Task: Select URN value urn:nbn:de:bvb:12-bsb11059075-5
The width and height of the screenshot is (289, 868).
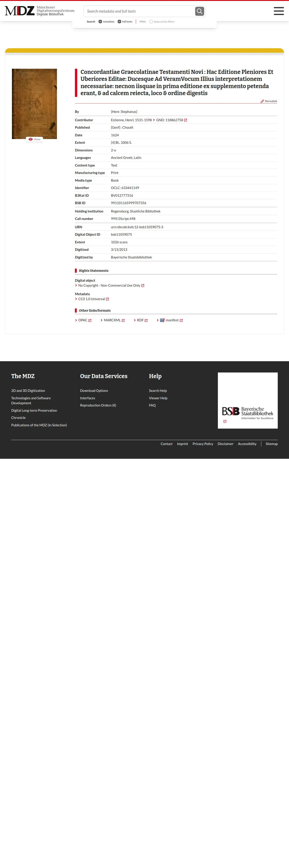Action: pos(137,227)
